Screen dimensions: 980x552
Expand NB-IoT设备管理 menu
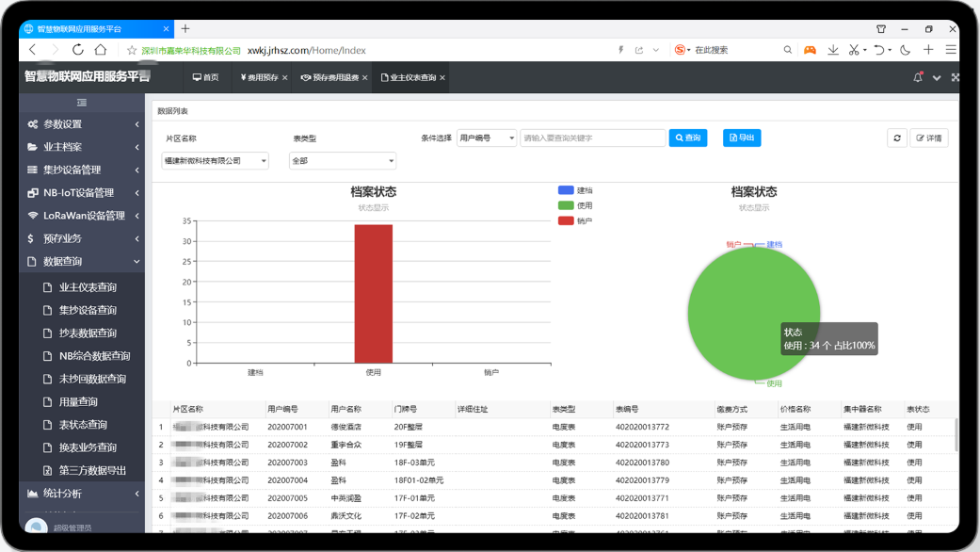click(x=82, y=192)
